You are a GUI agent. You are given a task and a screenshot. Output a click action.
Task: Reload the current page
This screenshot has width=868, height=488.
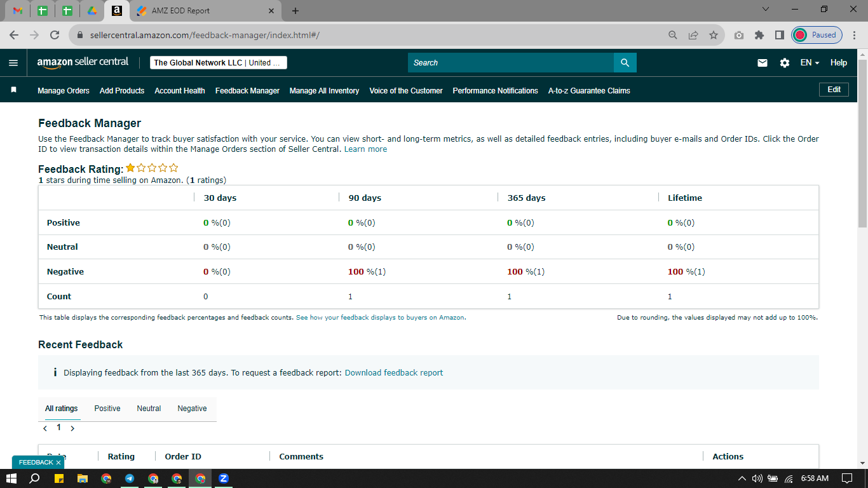(x=55, y=35)
